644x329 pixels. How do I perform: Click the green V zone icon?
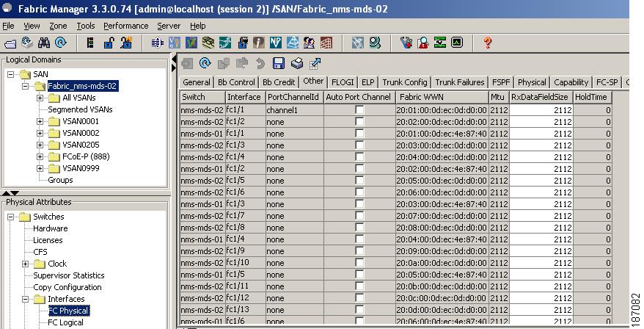[191, 43]
